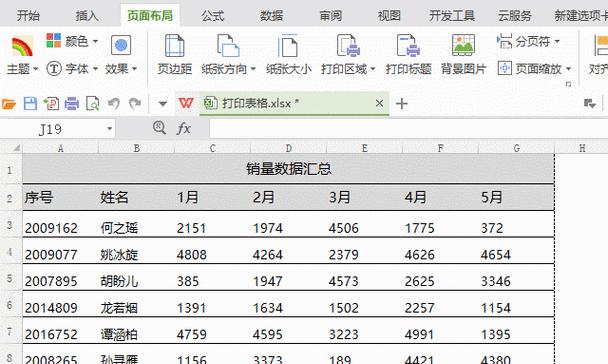Click the export to PDF icon
The image size is (608, 364).
(51, 104)
